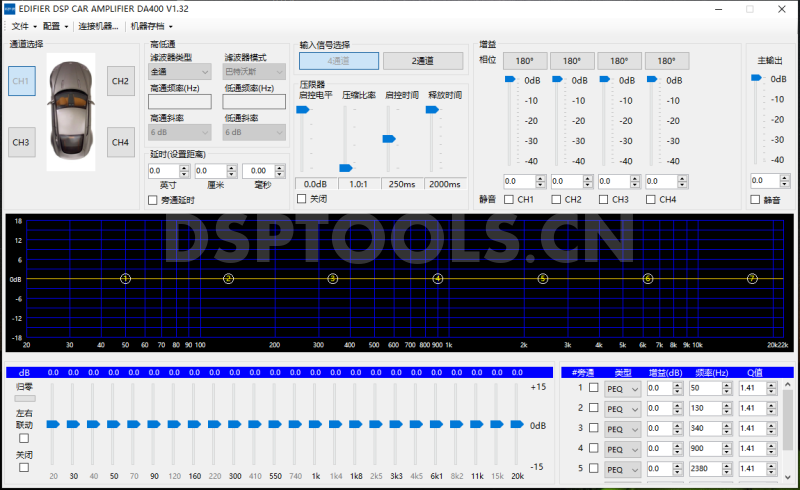Click the 低通频率 input field
Image resolution: width=800 pixels, height=490 pixels.
coord(254,102)
